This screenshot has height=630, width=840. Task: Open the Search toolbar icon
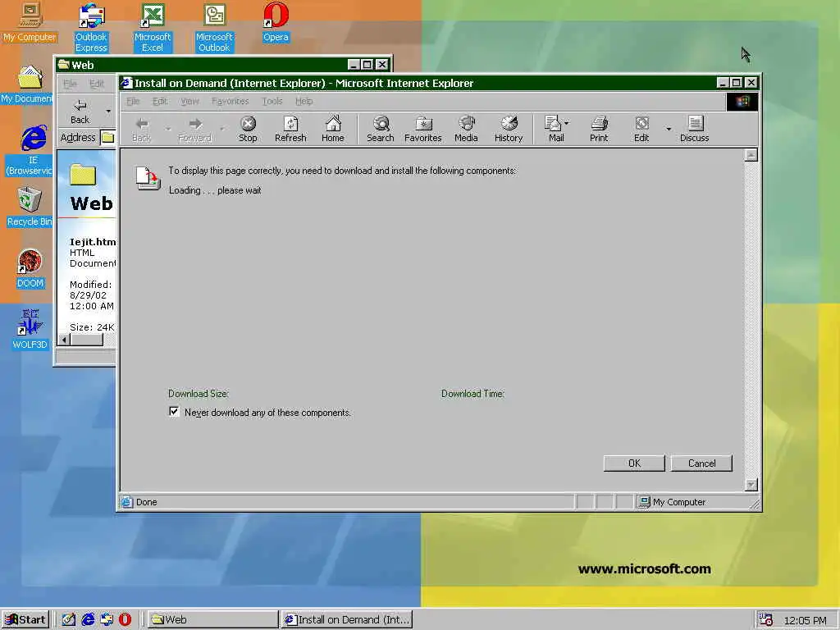(x=381, y=129)
